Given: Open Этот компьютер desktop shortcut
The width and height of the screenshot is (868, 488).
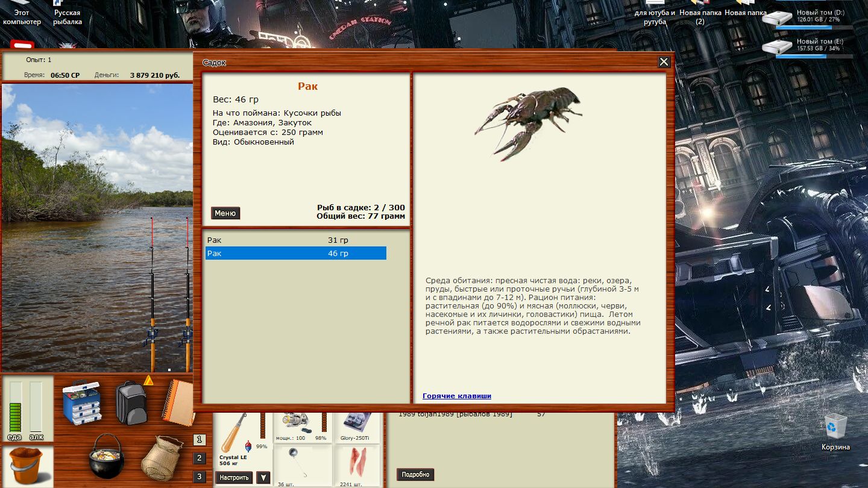Looking at the screenshot, I should pyautogui.click(x=22, y=13).
